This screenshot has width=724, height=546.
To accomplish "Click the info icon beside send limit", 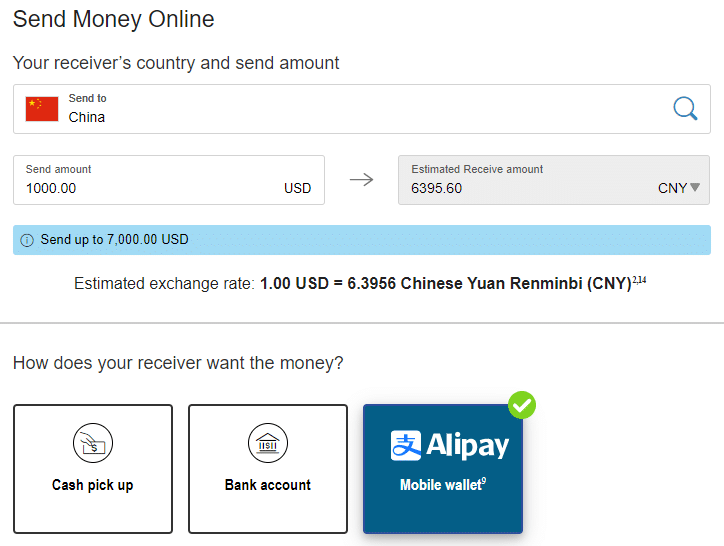I will [27, 240].
